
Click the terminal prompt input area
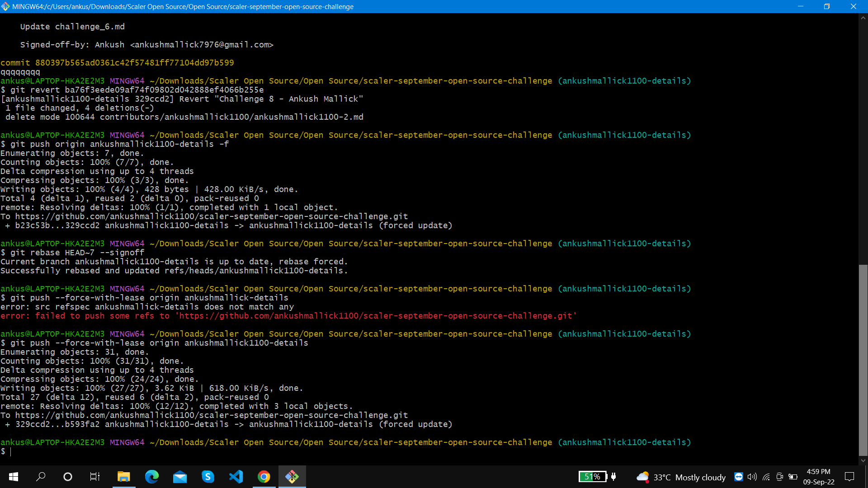[x=11, y=451]
